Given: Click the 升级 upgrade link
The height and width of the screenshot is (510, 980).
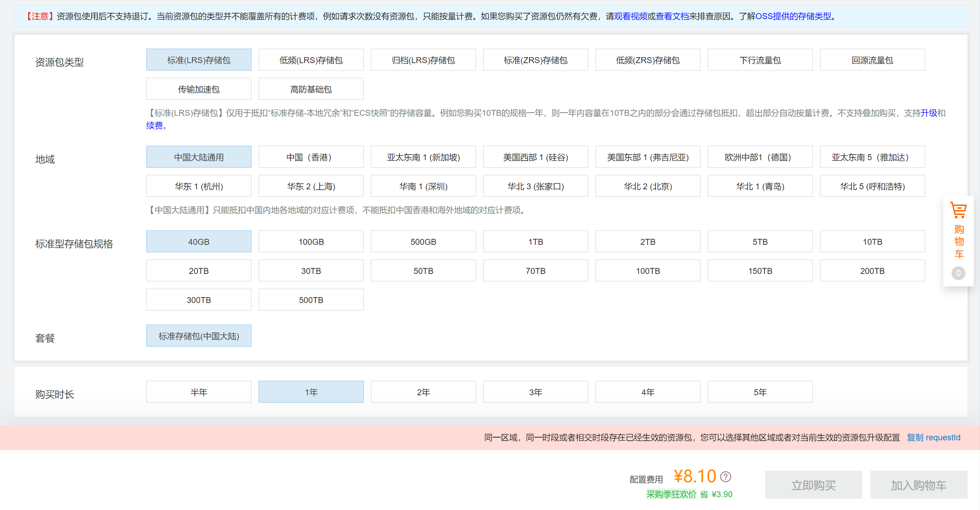Looking at the screenshot, I should [x=928, y=113].
